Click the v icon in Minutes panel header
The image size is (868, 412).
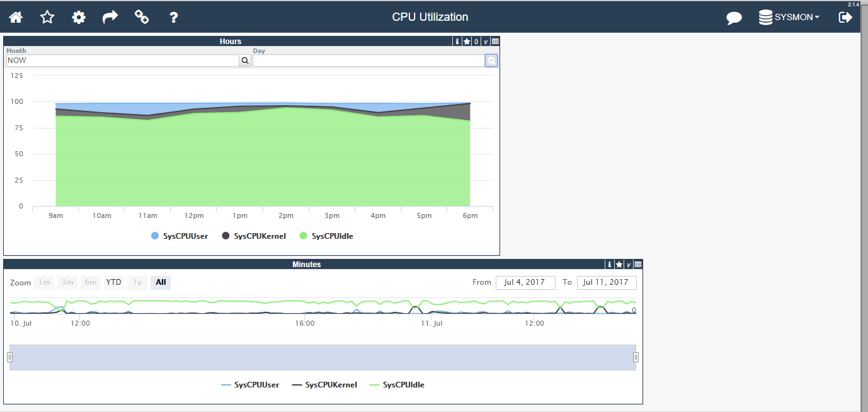[629, 265]
